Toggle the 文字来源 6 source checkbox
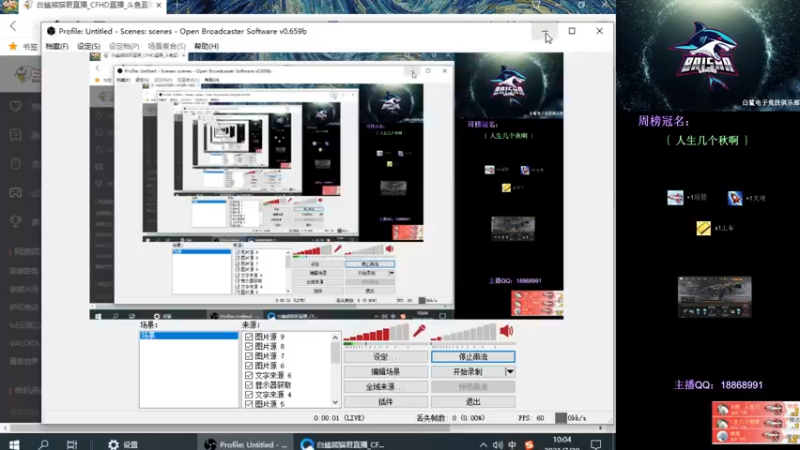This screenshot has width=800, height=450. click(x=249, y=375)
